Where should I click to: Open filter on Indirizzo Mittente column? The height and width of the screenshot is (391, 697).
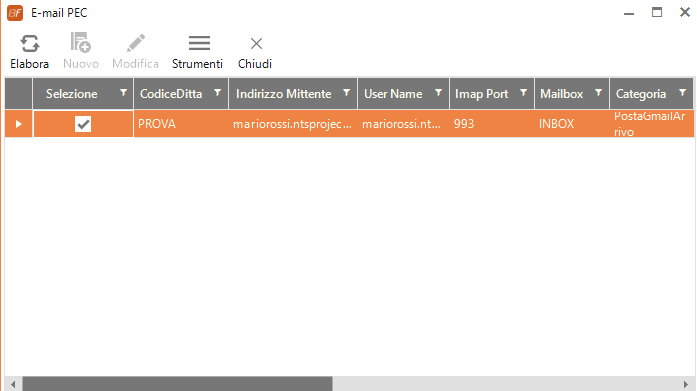coord(346,93)
